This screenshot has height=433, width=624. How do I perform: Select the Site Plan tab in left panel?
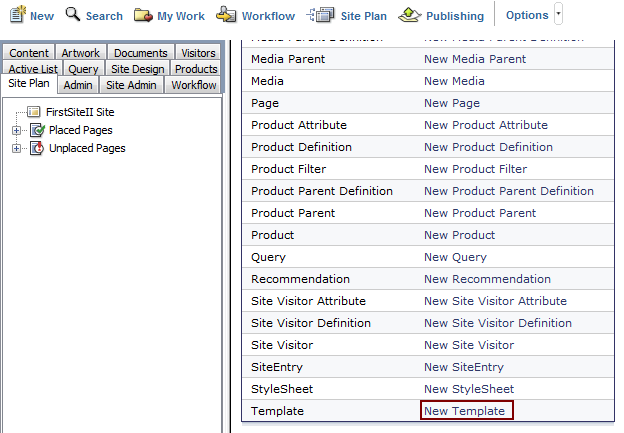click(x=29, y=84)
